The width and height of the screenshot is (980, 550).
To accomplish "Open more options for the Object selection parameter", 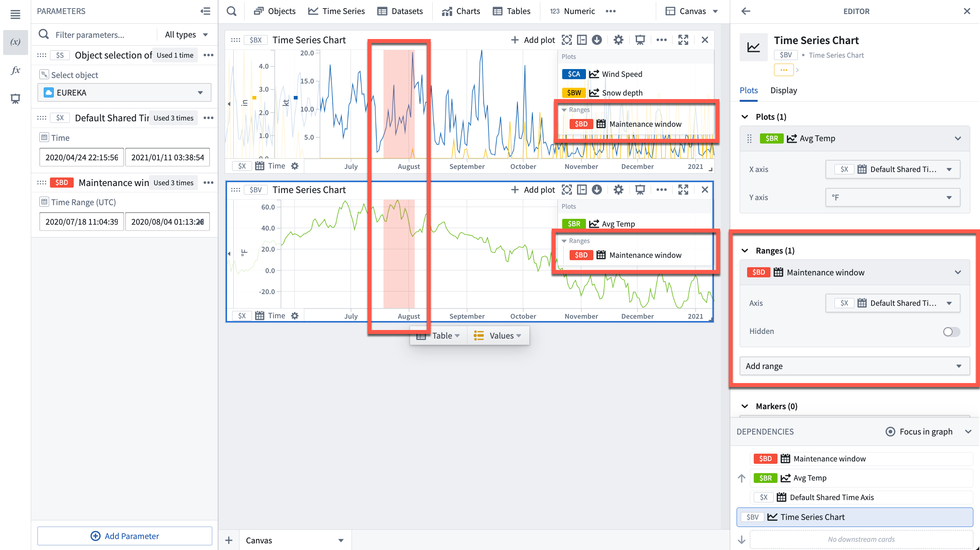I will pos(209,55).
